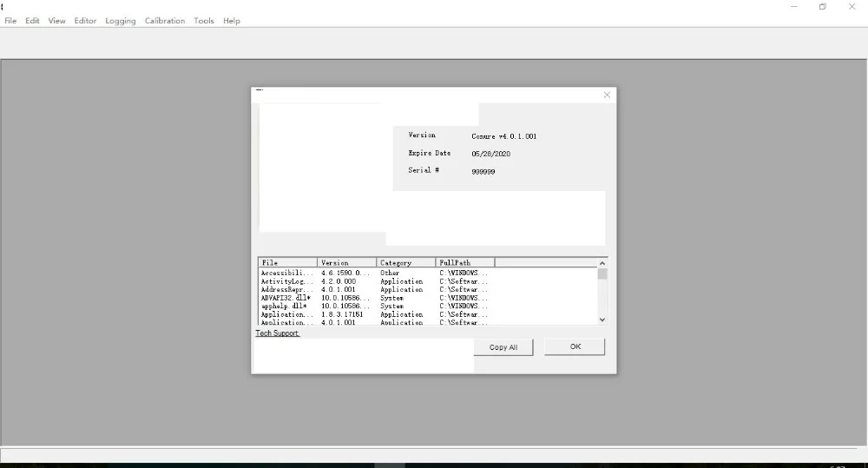The width and height of the screenshot is (868, 468).
Task: Sort the list by the Category column header
Action: pos(405,262)
